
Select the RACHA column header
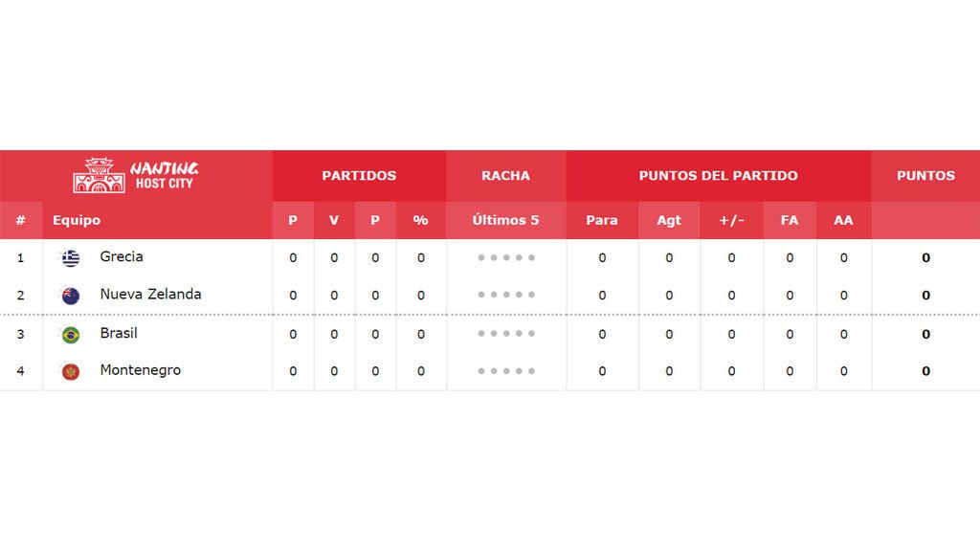[x=506, y=176]
